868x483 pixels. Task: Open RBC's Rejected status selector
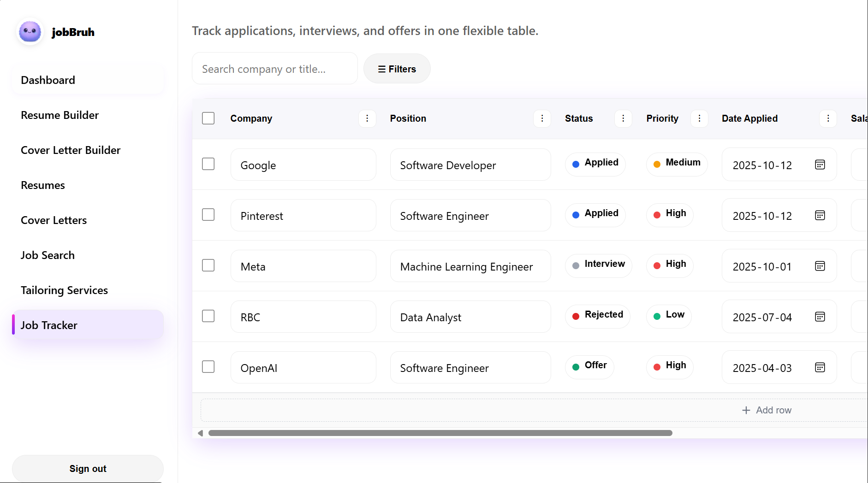point(597,315)
